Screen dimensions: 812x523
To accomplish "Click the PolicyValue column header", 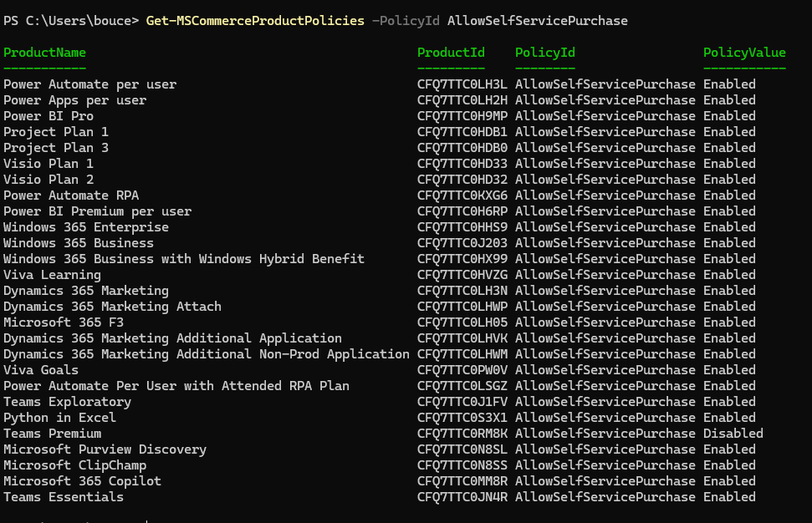I will point(744,53).
